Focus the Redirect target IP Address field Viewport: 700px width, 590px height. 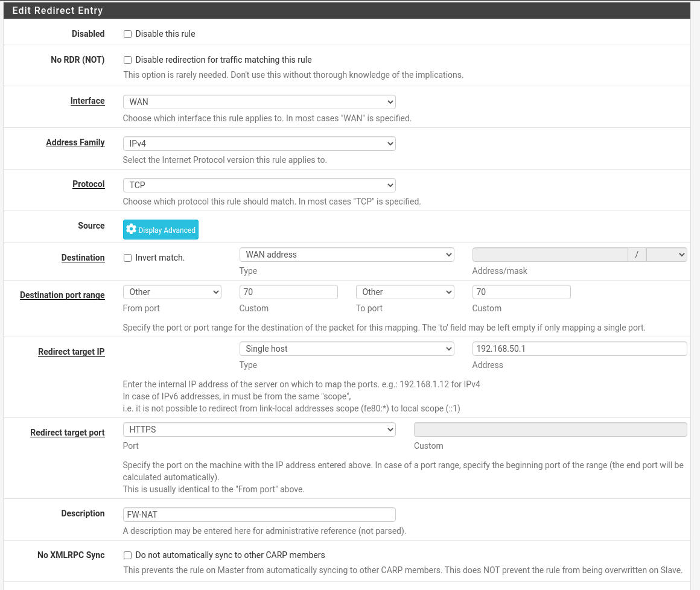579,349
